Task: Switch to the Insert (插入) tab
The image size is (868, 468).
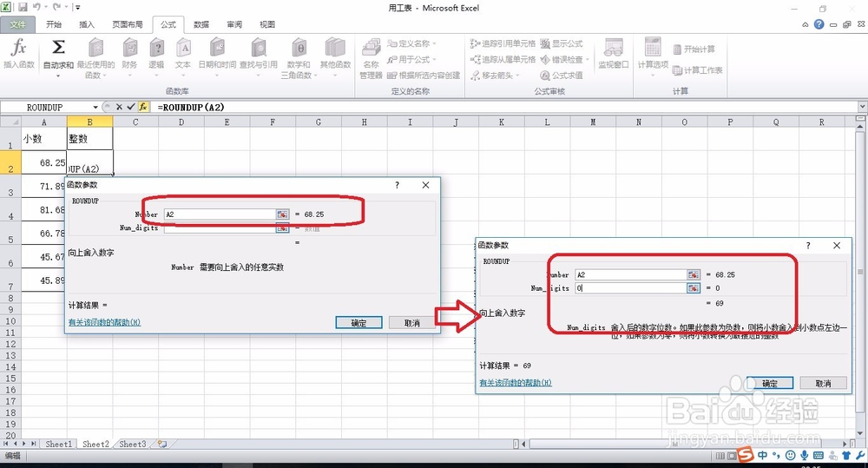Action: (x=87, y=24)
